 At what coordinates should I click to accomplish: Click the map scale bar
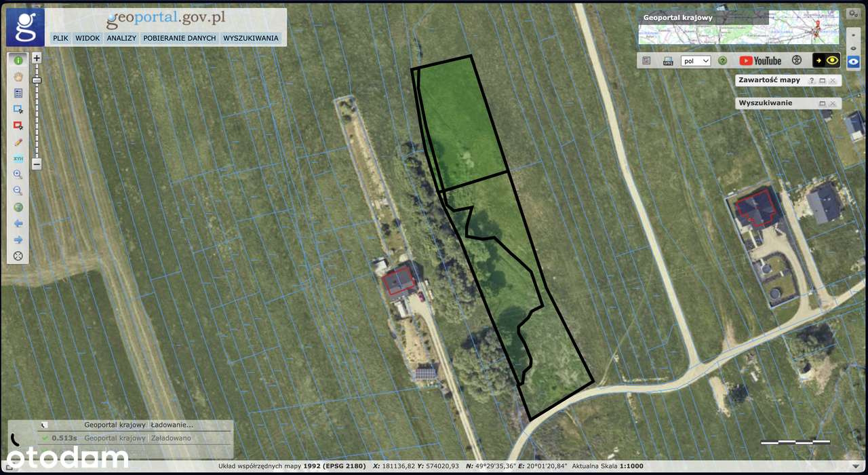pos(795,442)
